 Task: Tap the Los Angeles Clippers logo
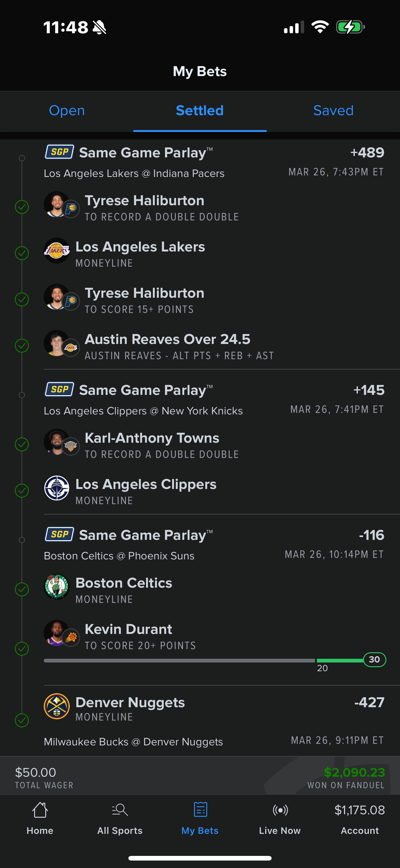pos(56,488)
